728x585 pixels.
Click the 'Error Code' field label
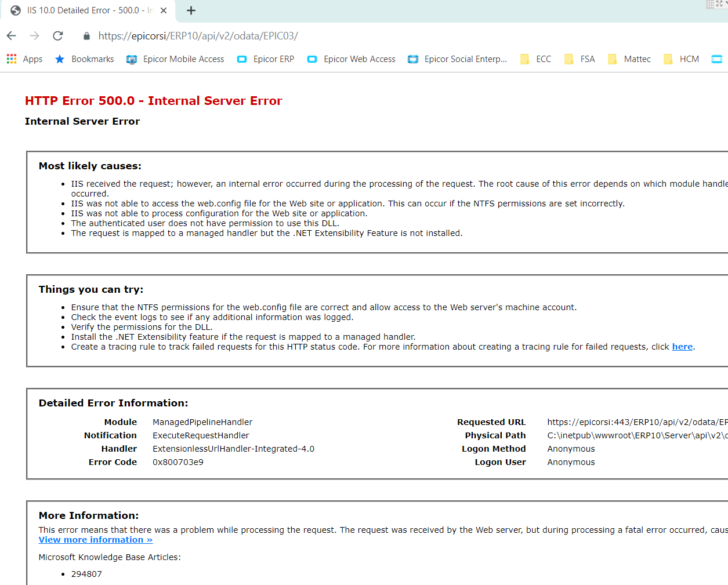pyautogui.click(x=113, y=462)
